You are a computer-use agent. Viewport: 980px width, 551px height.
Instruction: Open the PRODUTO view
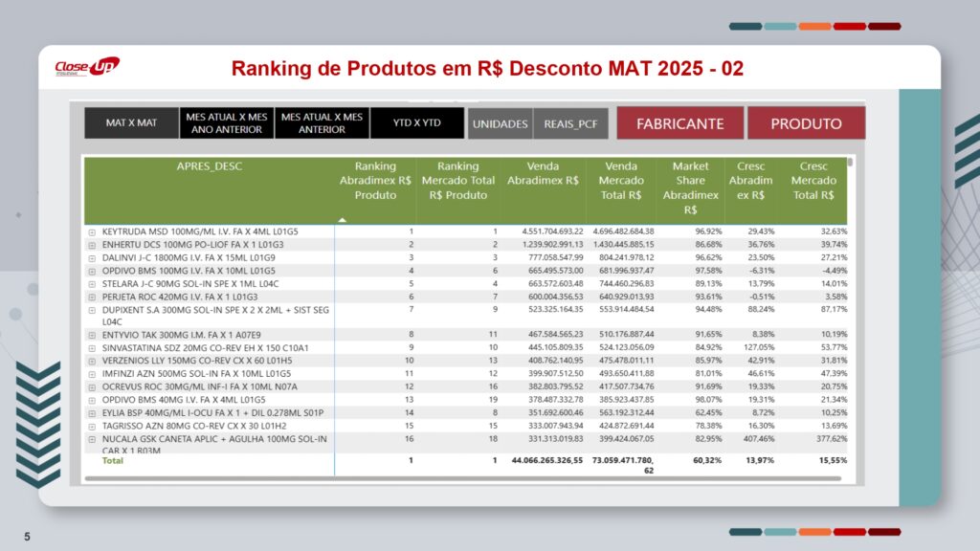coord(806,123)
